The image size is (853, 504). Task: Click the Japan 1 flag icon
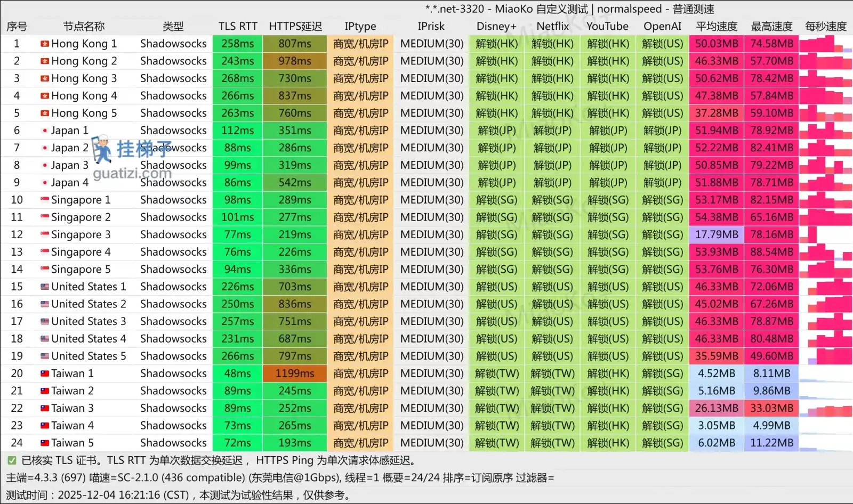45,131
